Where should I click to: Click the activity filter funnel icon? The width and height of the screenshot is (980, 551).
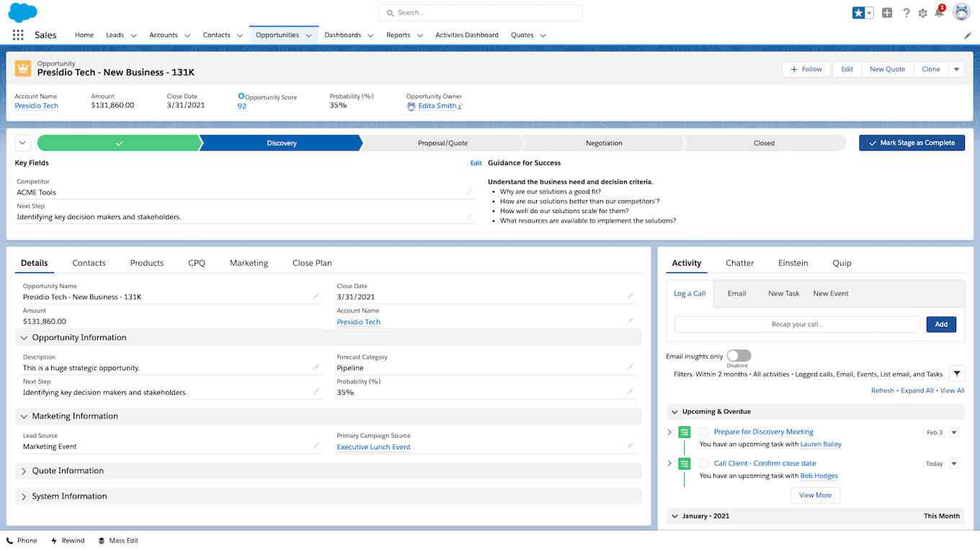click(957, 374)
